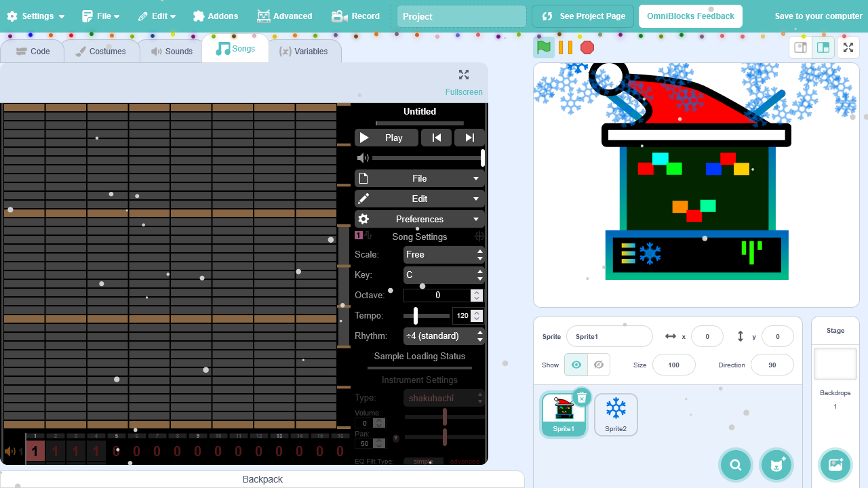
Task: Open Addons from the top bar
Action: coord(216,16)
